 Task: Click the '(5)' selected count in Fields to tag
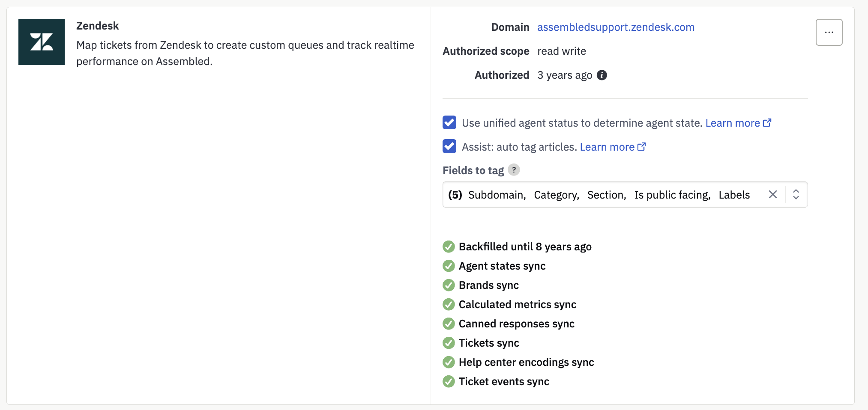[x=455, y=195]
